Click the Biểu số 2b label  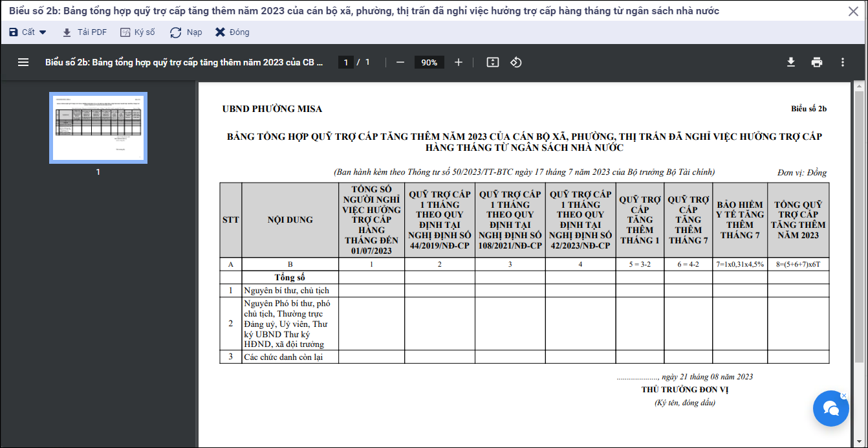tap(808, 109)
